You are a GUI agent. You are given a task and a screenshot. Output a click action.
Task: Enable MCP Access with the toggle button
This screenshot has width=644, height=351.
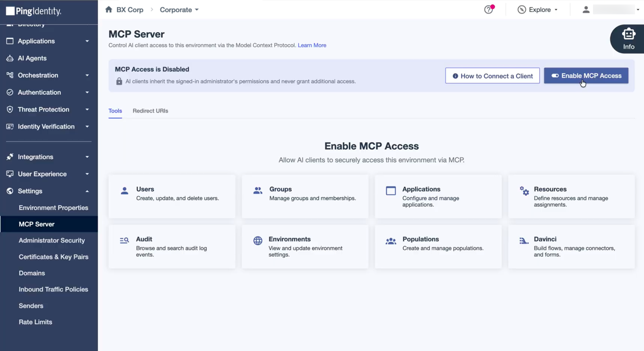(586, 76)
